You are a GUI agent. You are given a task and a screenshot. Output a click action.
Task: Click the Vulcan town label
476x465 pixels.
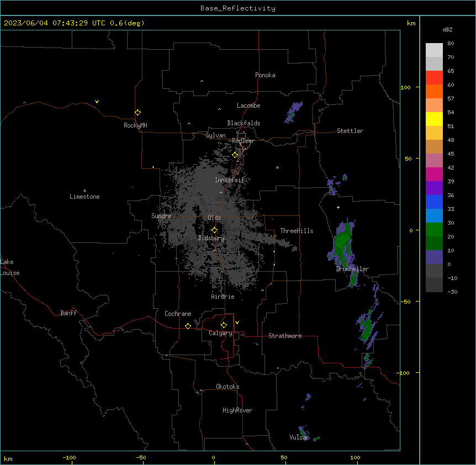pyautogui.click(x=299, y=437)
